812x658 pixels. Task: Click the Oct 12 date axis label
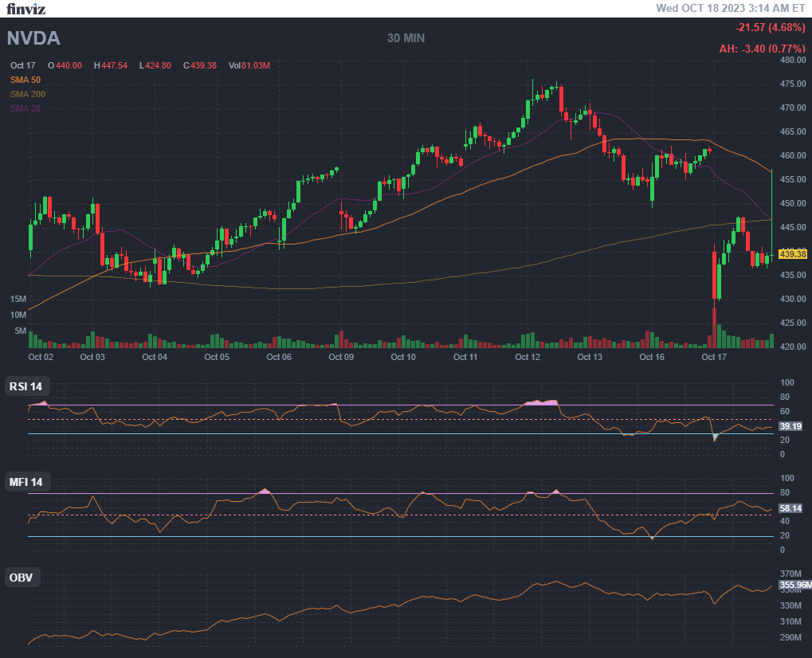coord(528,358)
